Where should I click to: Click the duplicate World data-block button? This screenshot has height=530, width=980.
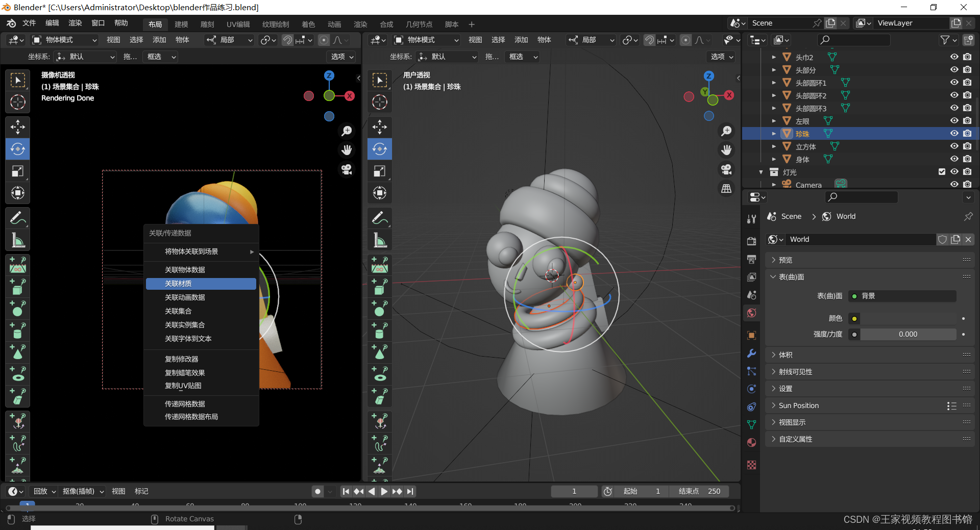955,239
